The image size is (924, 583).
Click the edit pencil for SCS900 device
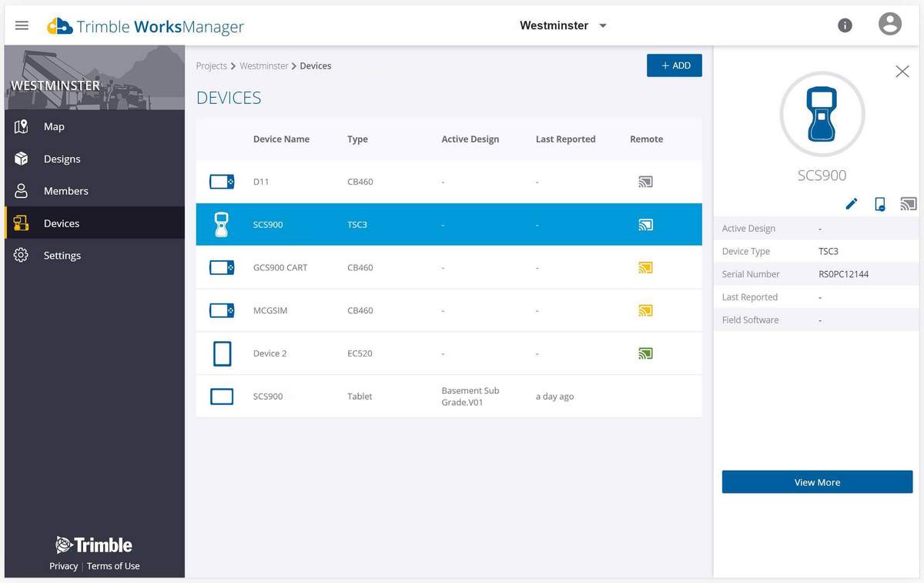pyautogui.click(x=852, y=203)
